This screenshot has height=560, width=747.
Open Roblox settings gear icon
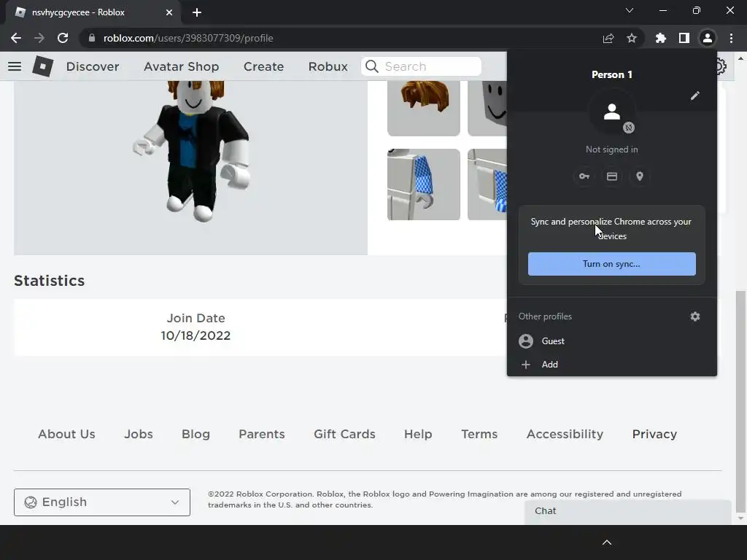pos(721,66)
